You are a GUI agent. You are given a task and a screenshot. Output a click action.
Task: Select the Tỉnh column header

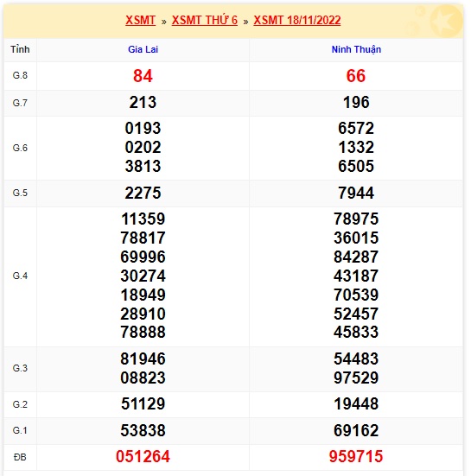20,49
